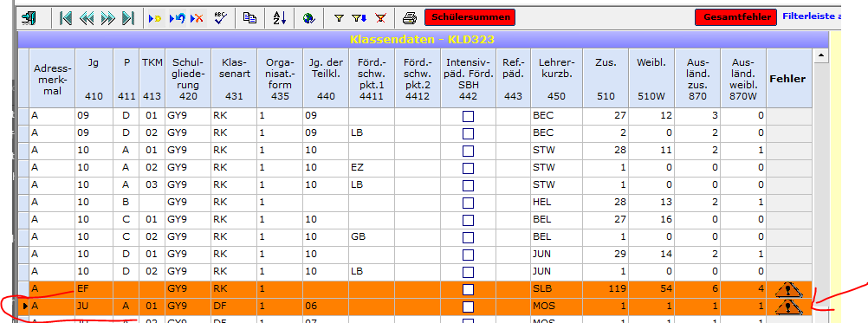Toggle Intensivpäd. checkbox for 10 D 01
Screen dimensions: 868x323
[x=469, y=254]
